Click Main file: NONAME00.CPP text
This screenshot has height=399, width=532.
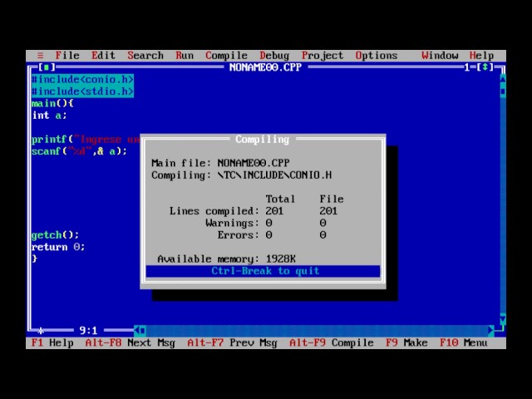[x=220, y=163]
